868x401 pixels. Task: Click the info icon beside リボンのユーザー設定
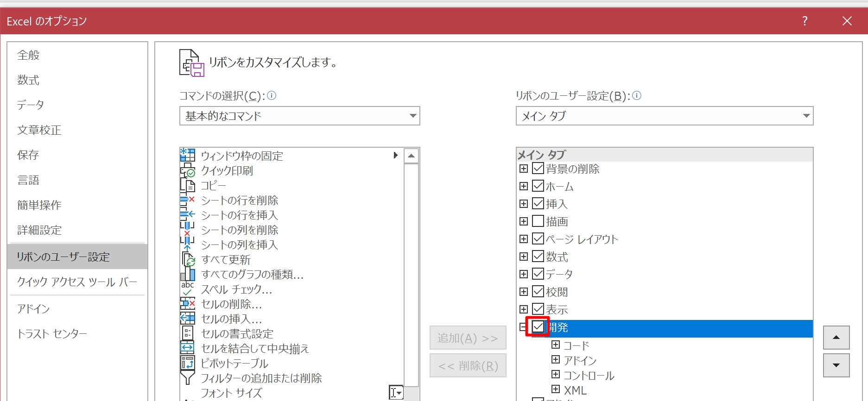[637, 95]
